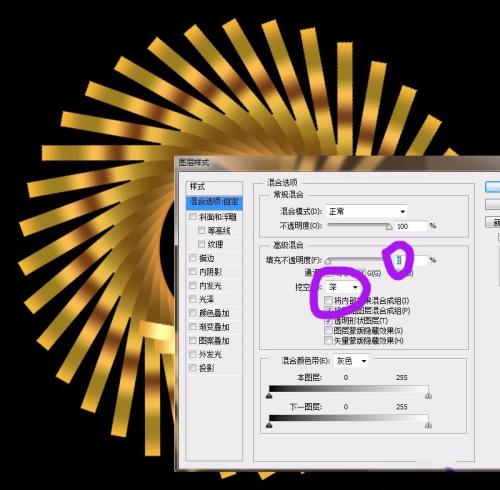Click the 本图层 gradient bar
This screenshot has width=500, height=490.
tap(349, 389)
